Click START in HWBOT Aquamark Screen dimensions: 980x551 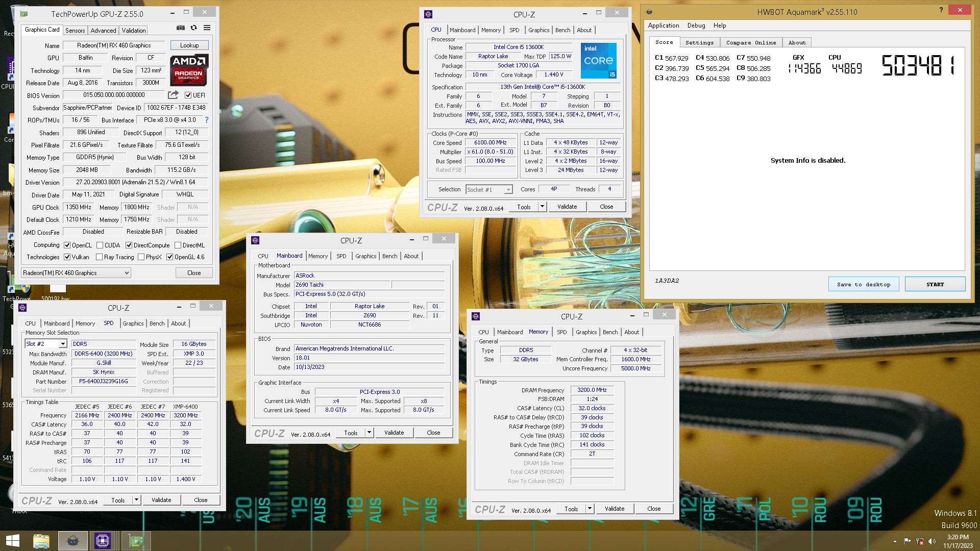(x=935, y=284)
